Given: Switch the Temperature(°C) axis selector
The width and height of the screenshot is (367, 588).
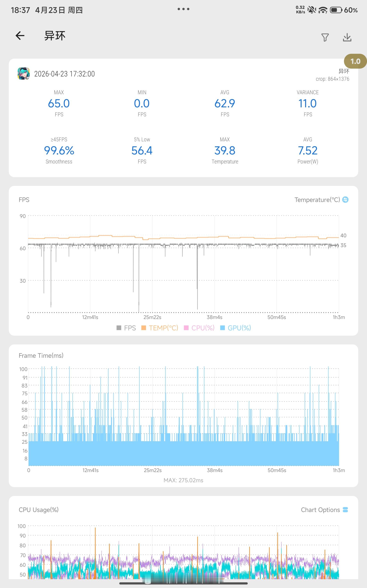Looking at the screenshot, I should [x=317, y=200].
